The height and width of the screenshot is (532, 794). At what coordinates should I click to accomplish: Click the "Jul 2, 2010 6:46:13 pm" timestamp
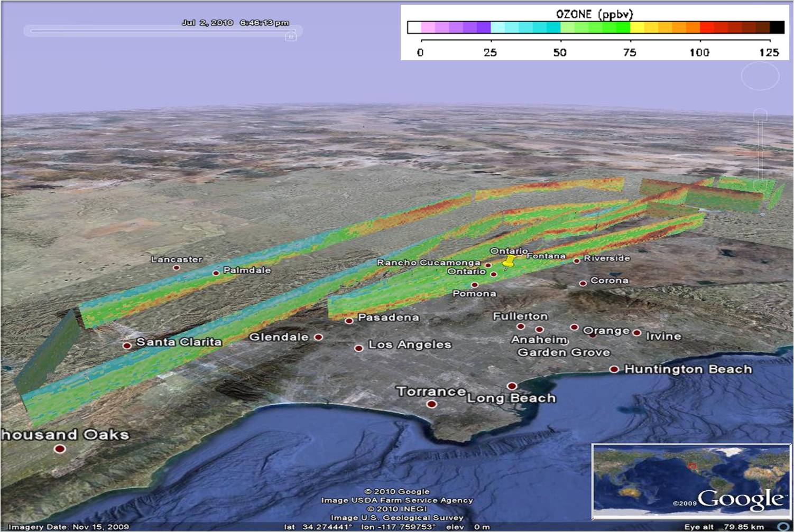click(235, 23)
